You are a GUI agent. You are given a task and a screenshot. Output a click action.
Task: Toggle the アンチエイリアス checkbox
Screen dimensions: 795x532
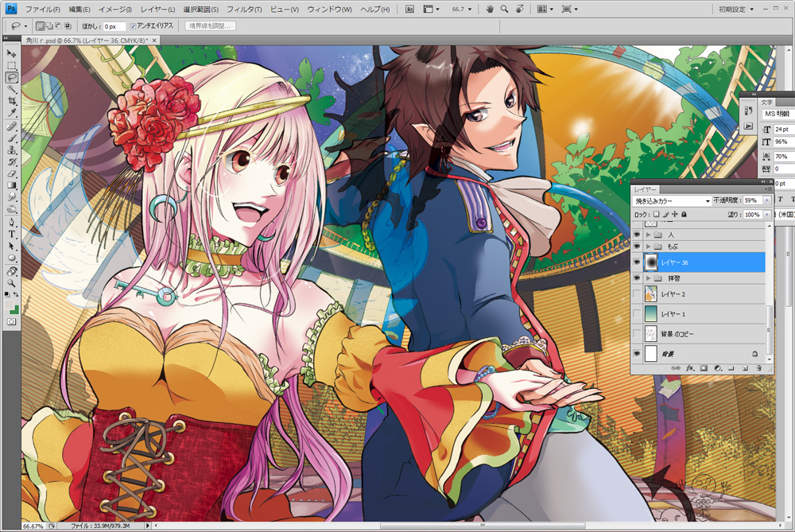(133, 26)
